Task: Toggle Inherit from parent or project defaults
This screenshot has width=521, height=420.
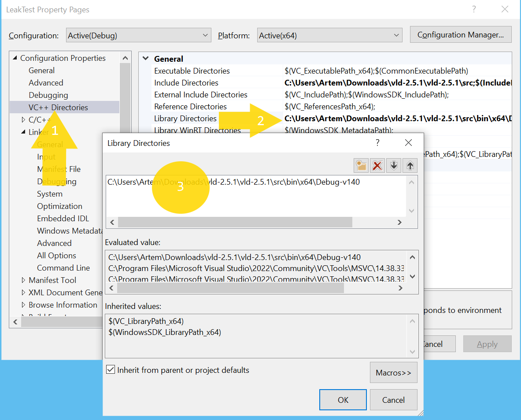Action: click(110, 369)
